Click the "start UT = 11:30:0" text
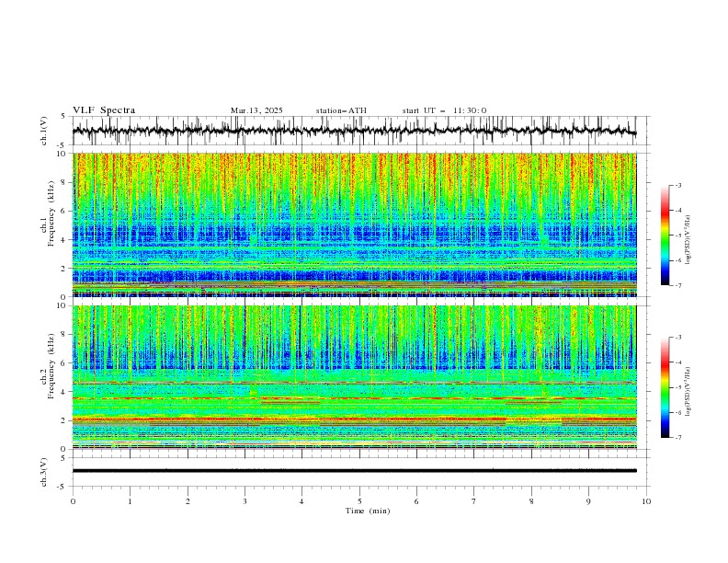Screen dimensions: 728x563 (x=444, y=110)
